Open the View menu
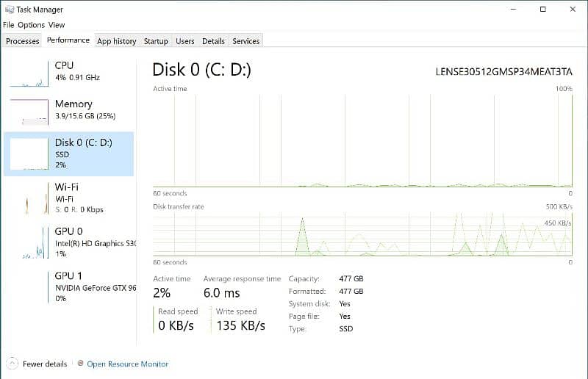The height and width of the screenshot is (379, 588). point(57,25)
